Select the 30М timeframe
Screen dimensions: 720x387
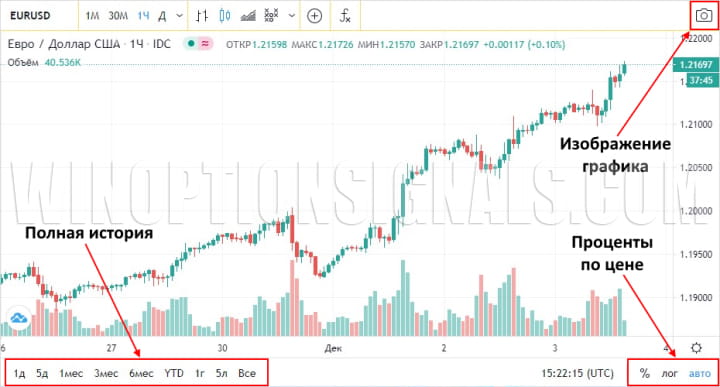(118, 16)
